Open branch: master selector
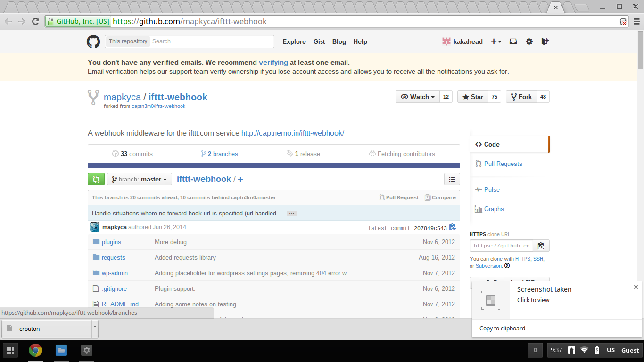644x362 pixels. point(139,179)
